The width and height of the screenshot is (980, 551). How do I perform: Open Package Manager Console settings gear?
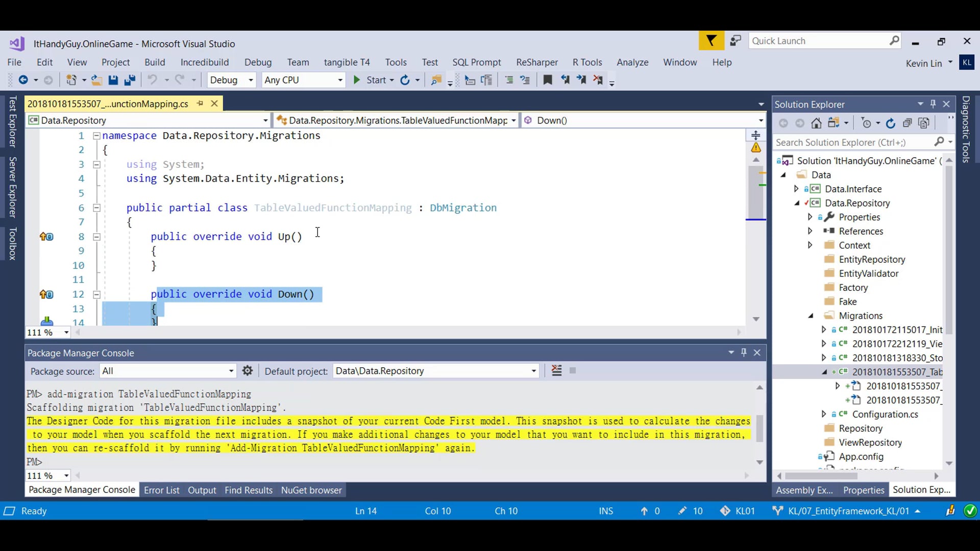[x=248, y=371]
